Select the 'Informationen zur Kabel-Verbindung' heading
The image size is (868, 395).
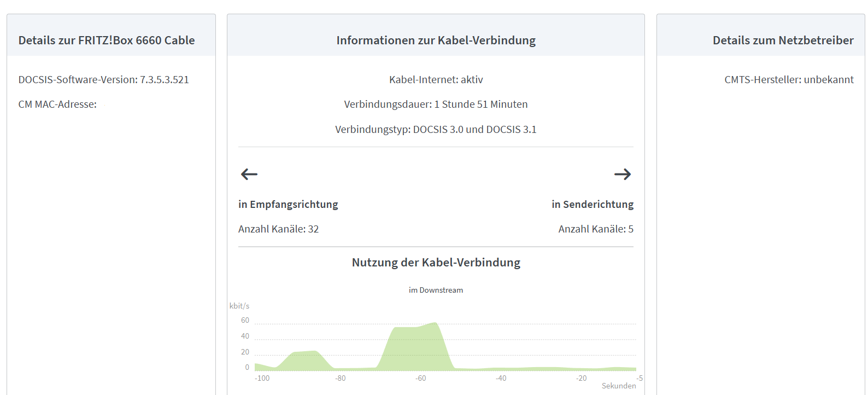click(x=436, y=40)
